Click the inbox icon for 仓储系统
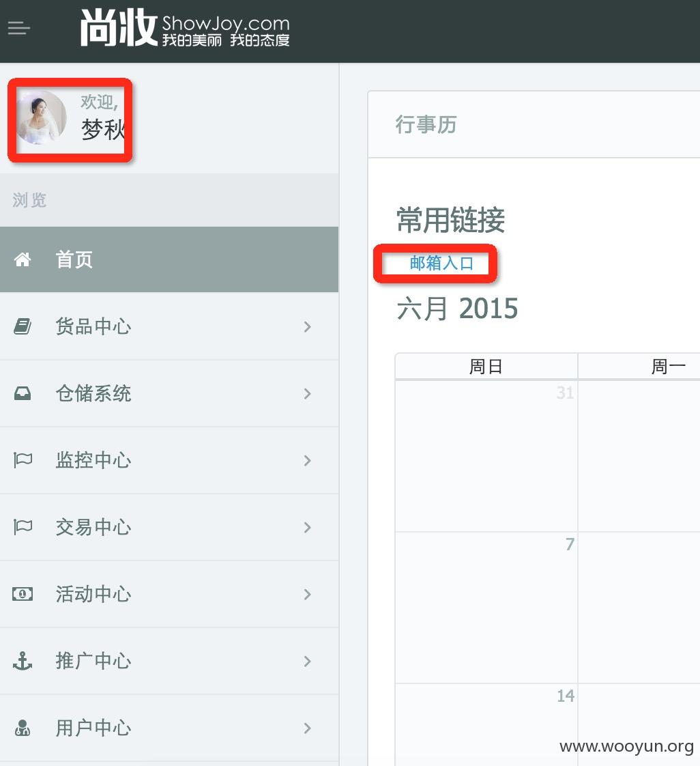The image size is (700, 766). (23, 393)
